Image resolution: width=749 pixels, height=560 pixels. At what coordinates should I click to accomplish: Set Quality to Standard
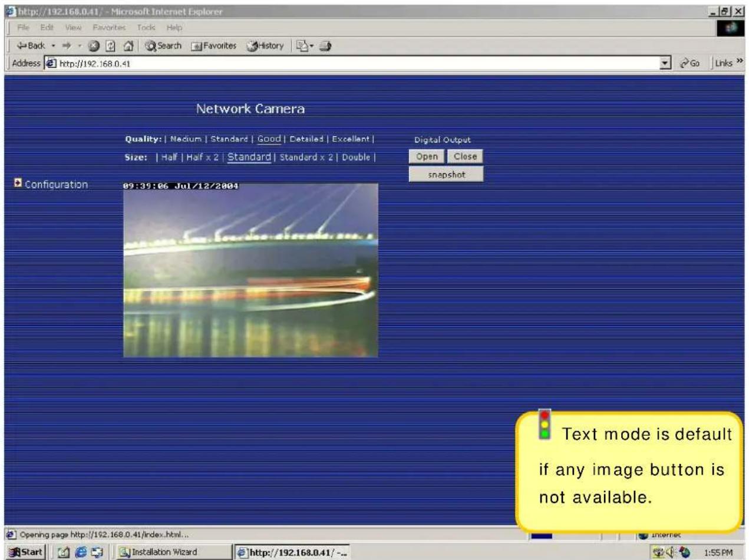click(229, 140)
